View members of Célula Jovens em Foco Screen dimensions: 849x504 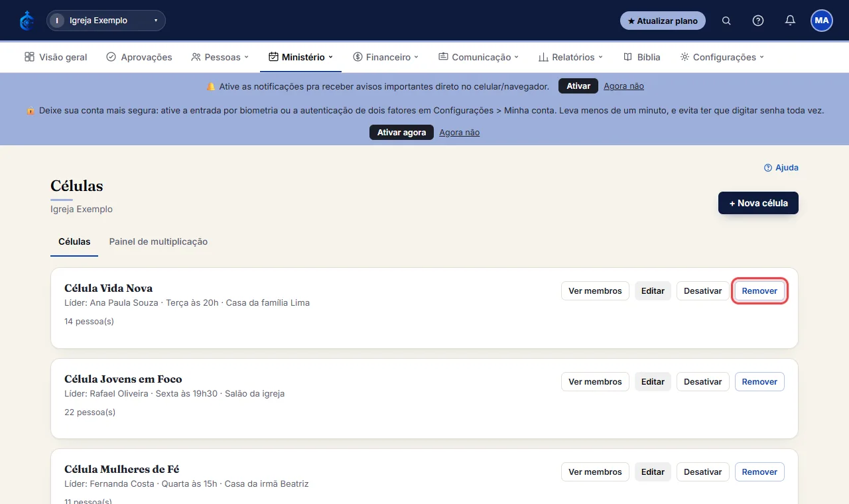(595, 382)
